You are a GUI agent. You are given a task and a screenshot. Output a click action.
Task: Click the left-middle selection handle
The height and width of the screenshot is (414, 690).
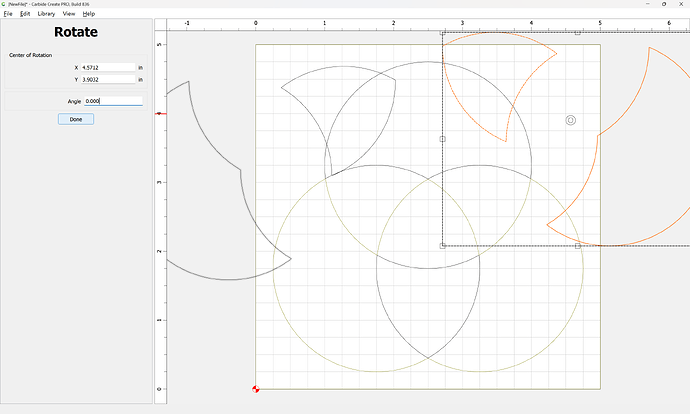443,139
